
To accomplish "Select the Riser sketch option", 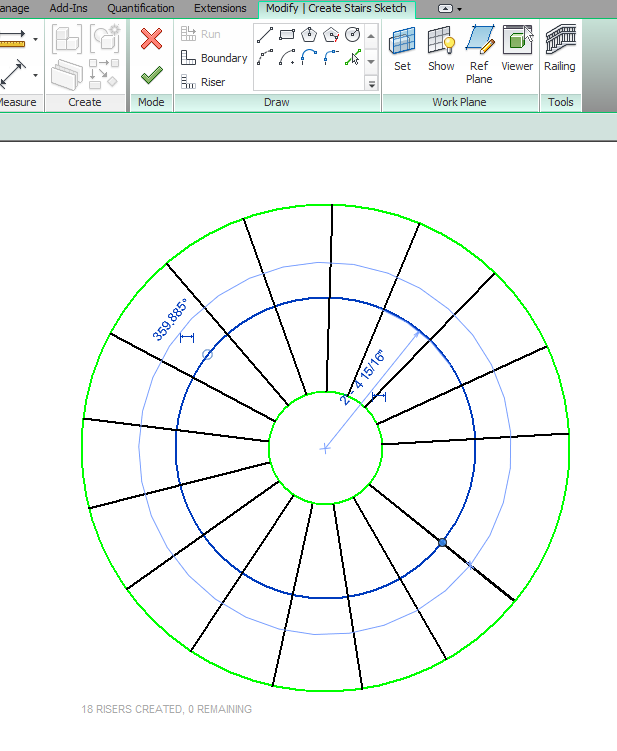I will pos(203,82).
